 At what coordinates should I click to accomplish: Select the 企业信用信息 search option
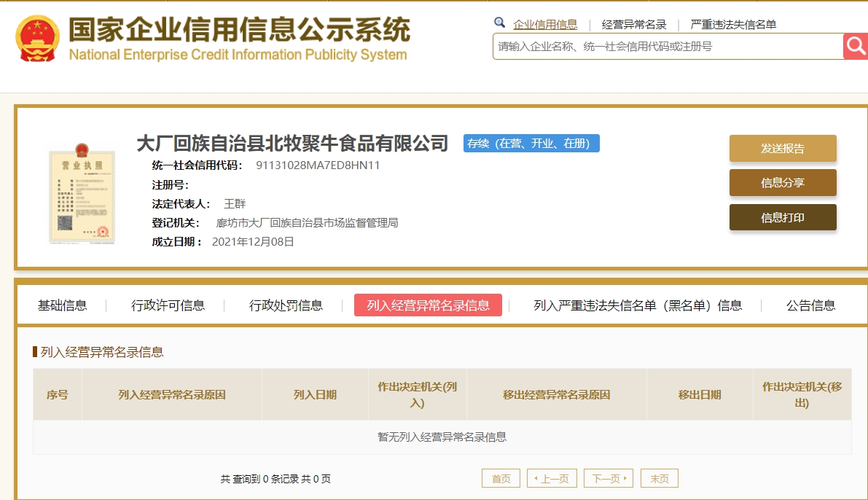pyautogui.click(x=544, y=24)
